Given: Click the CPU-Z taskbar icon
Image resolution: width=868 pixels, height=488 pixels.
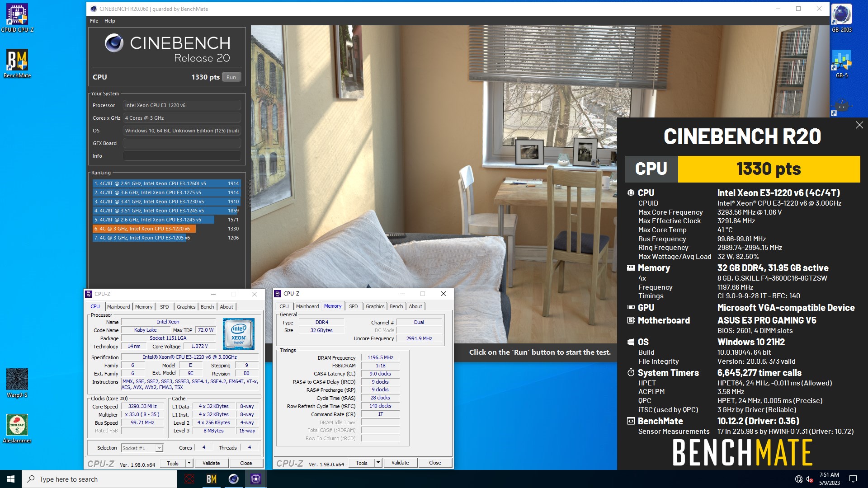Looking at the screenshot, I should 255,479.
